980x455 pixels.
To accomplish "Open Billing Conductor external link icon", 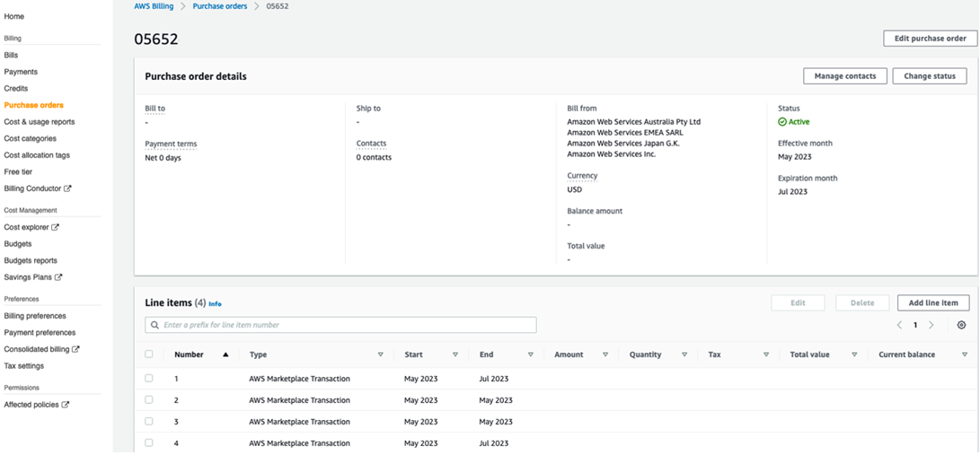I will coord(67,188).
